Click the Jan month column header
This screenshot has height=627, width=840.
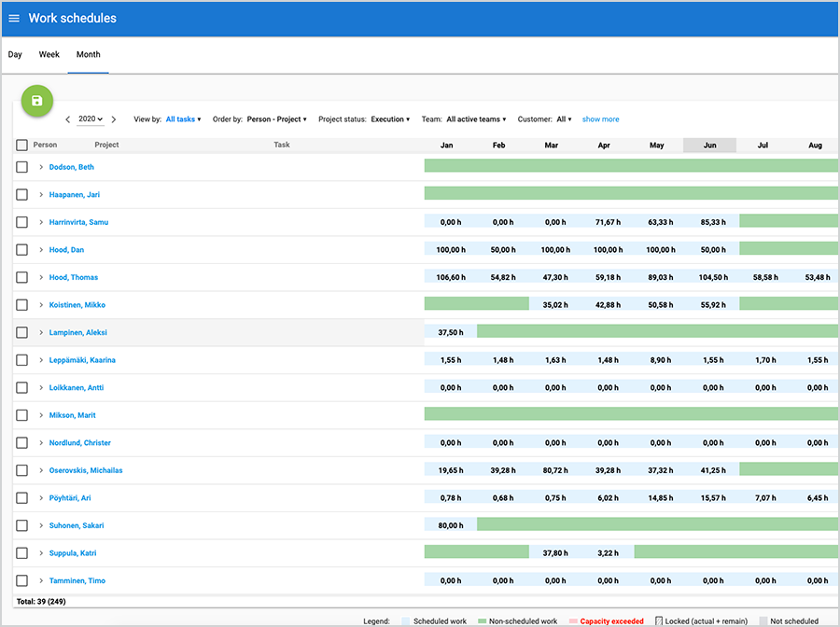click(x=447, y=146)
